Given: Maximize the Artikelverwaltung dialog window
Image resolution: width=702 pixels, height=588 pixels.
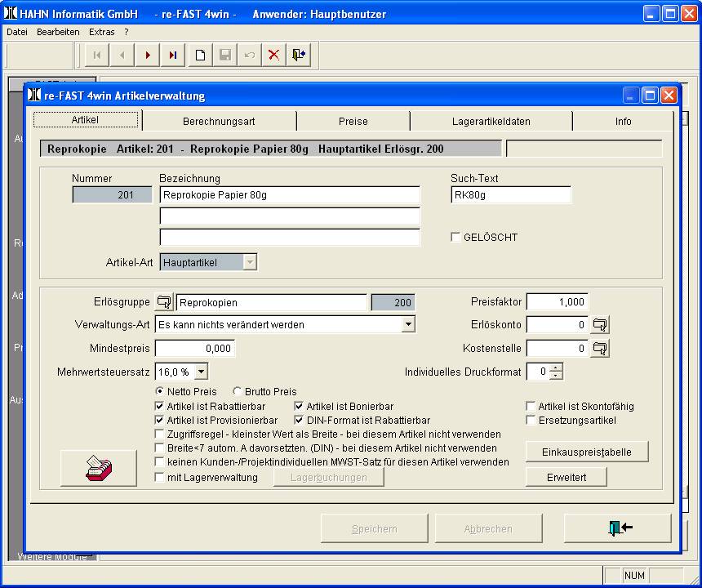Looking at the screenshot, I should pyautogui.click(x=649, y=96).
